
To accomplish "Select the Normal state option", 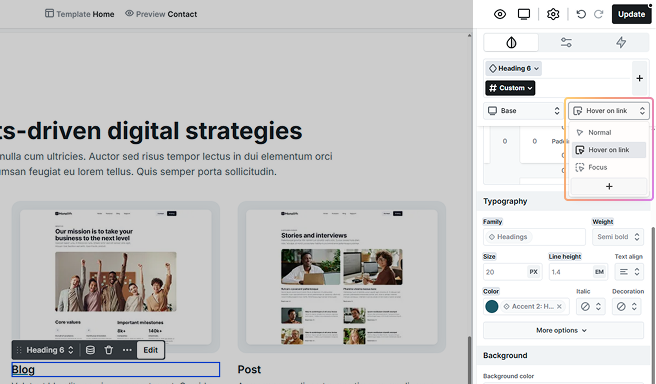I will coord(609,133).
